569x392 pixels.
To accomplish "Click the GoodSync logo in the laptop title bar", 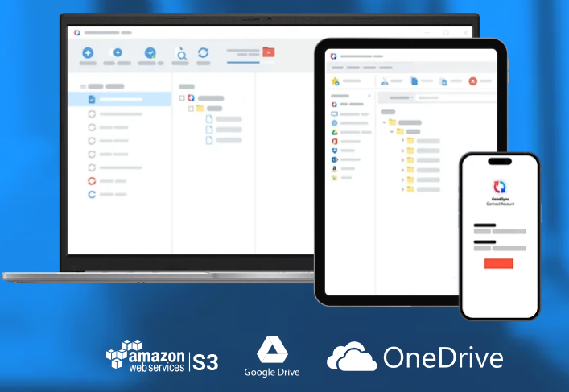I will tap(77, 33).
